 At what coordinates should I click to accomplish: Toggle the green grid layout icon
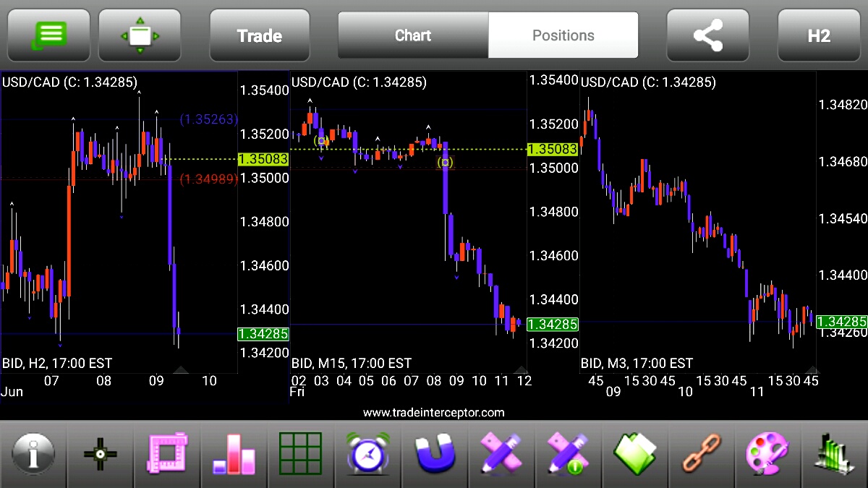(x=300, y=455)
